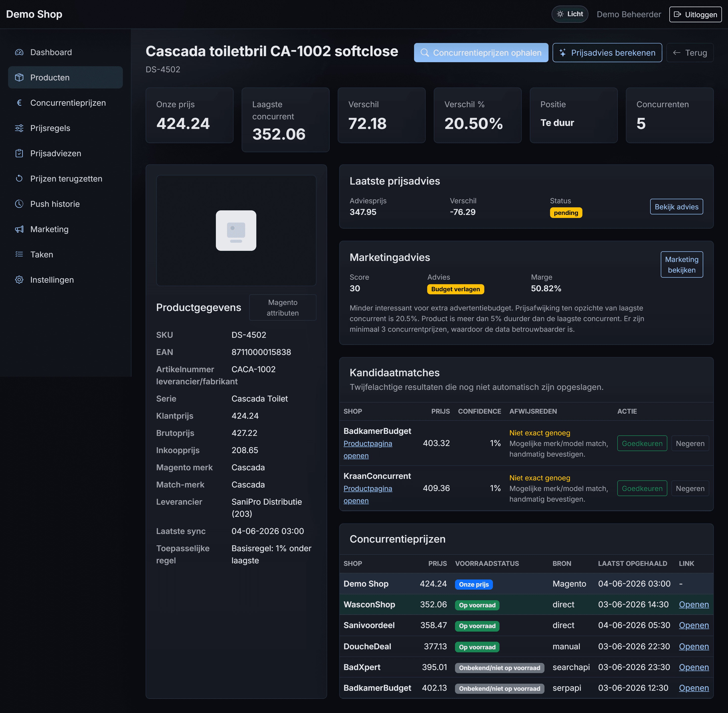Open BadkamerBudget Productpagina openen link
Viewport: 728px width, 713px height.
click(368, 449)
